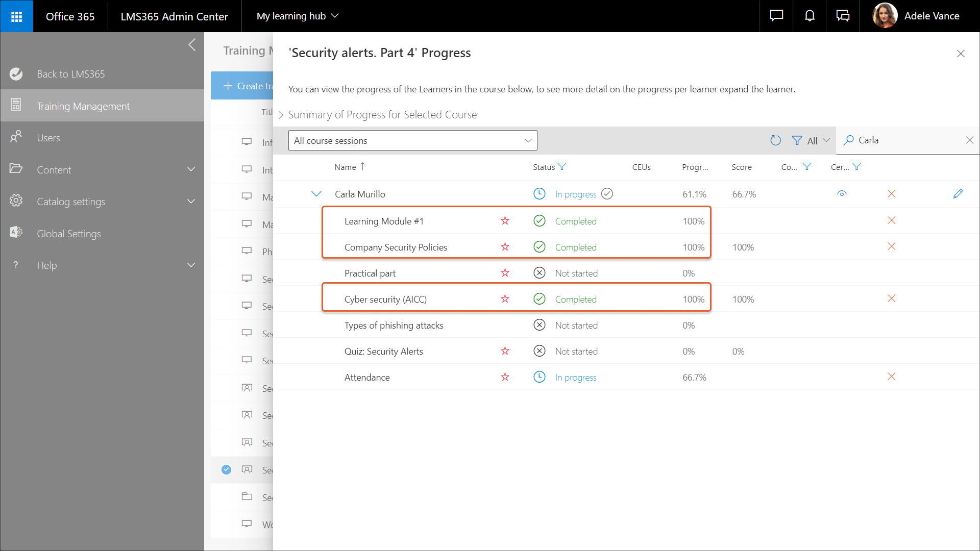Refresh the learner progress list
Image resolution: width=980 pixels, height=551 pixels.
[x=775, y=140]
